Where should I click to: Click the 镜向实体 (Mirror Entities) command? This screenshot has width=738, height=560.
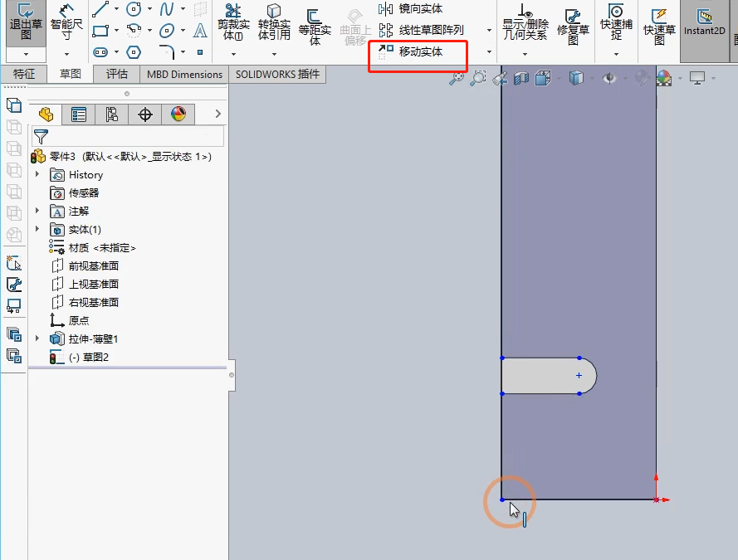(420, 9)
